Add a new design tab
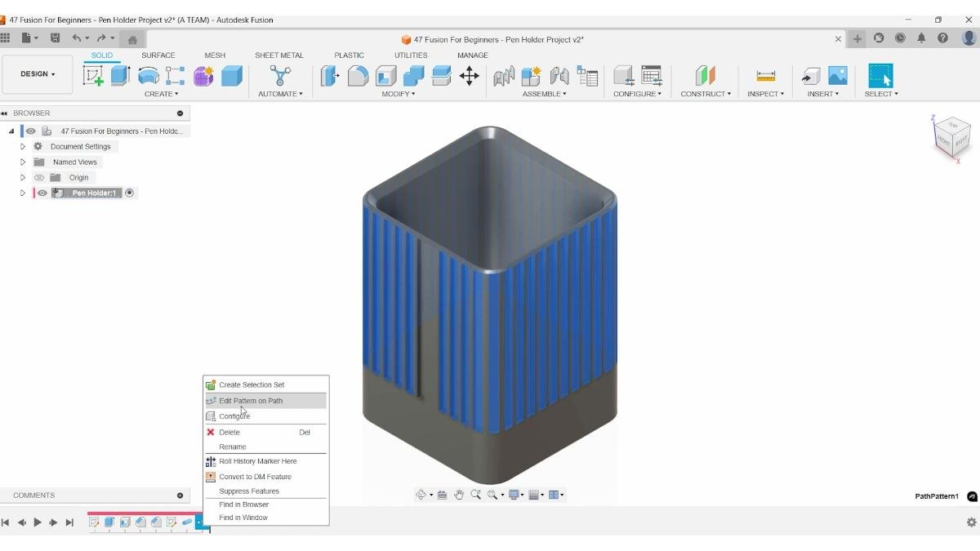 click(x=857, y=38)
